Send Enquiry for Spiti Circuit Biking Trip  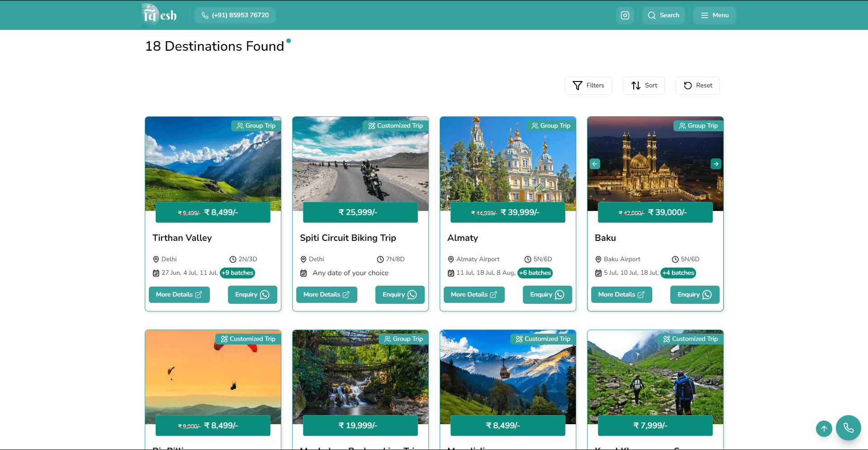tap(400, 295)
